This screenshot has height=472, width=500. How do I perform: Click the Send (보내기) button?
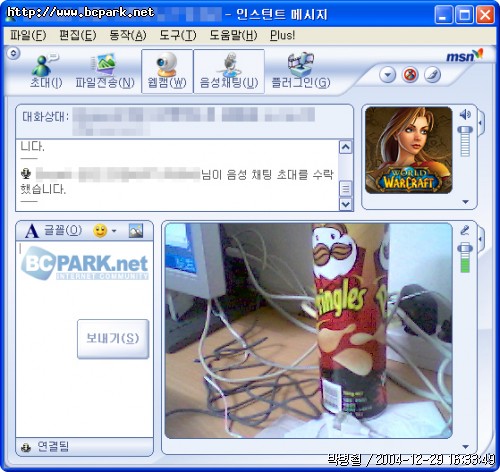coord(113,339)
